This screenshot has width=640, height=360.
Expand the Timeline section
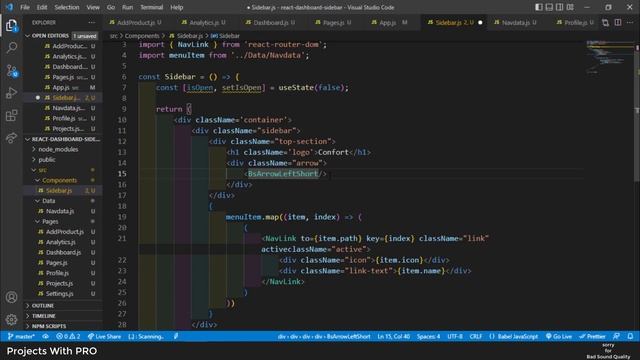point(43,316)
